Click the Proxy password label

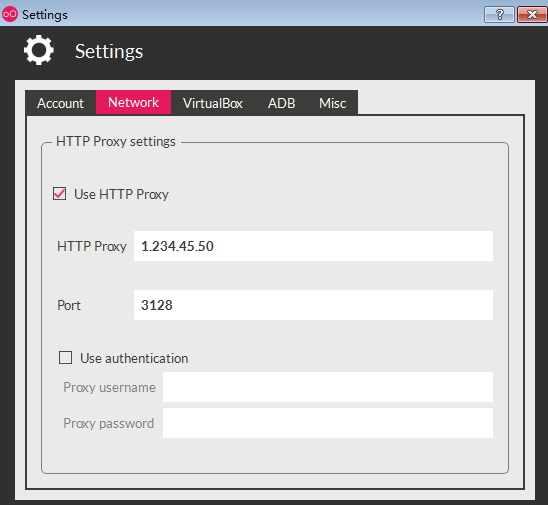[x=108, y=424]
